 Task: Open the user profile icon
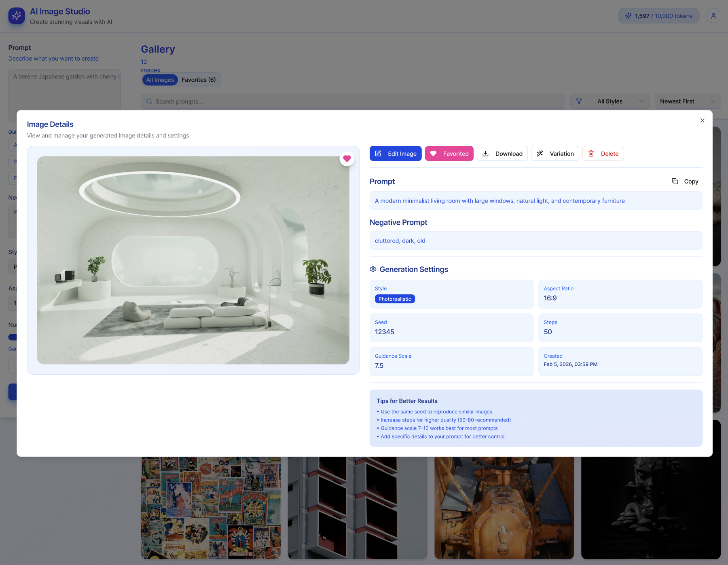[x=713, y=16]
